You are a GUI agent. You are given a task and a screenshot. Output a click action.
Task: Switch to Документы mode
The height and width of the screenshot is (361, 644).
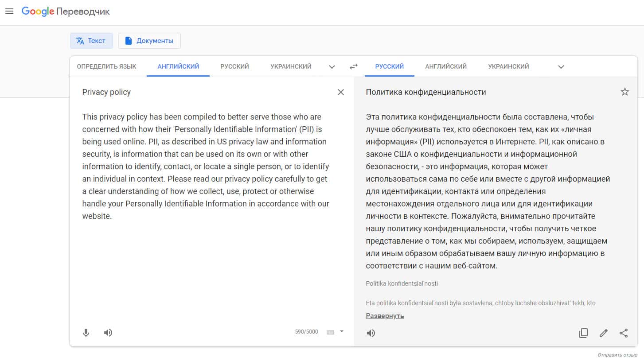(149, 41)
